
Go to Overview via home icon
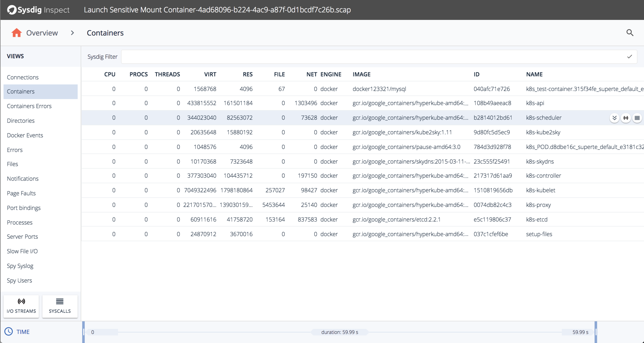[x=17, y=33]
